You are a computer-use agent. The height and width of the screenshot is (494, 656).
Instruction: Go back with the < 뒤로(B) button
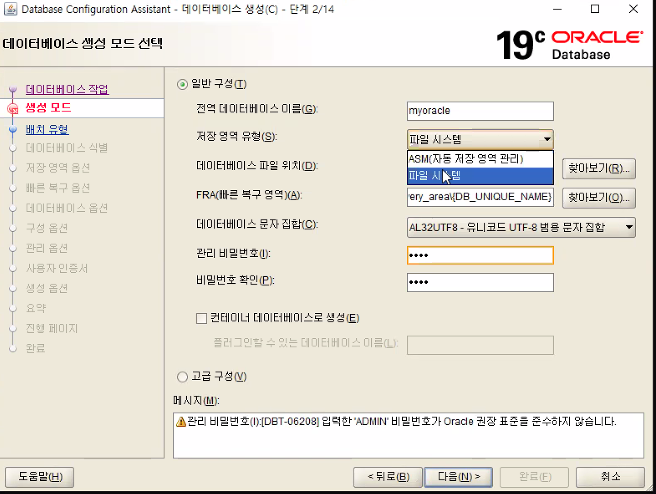tap(388, 477)
